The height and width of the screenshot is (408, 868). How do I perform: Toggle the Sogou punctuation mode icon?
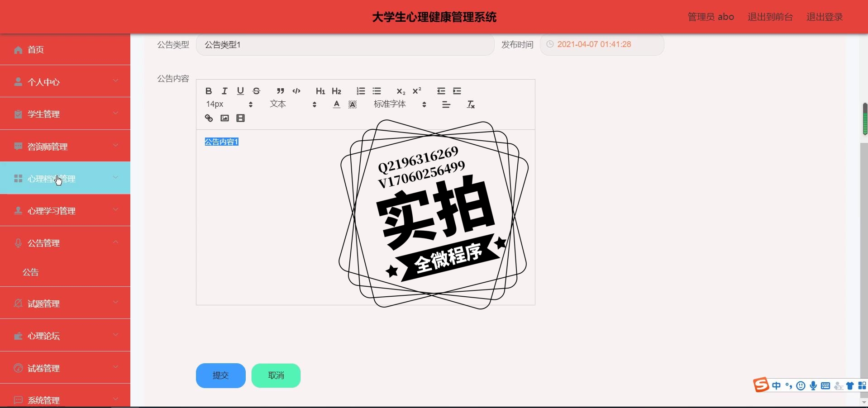point(789,386)
